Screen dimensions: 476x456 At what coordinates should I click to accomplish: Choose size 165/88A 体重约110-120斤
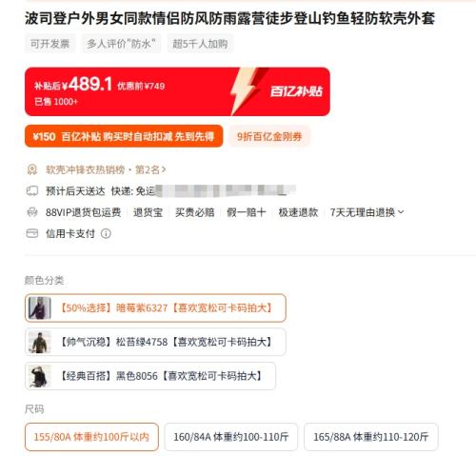pyautogui.click(x=371, y=437)
